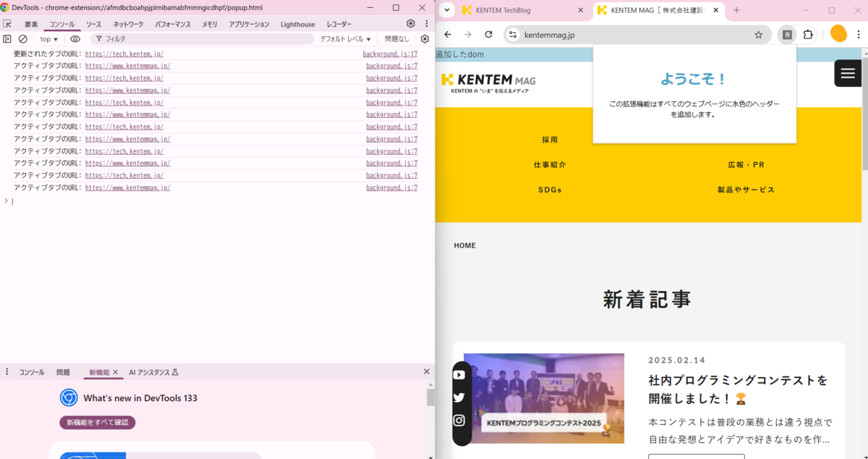Open the black hamburger menu on KENTEM MAG
This screenshot has width=868, height=459.
pyautogui.click(x=848, y=73)
